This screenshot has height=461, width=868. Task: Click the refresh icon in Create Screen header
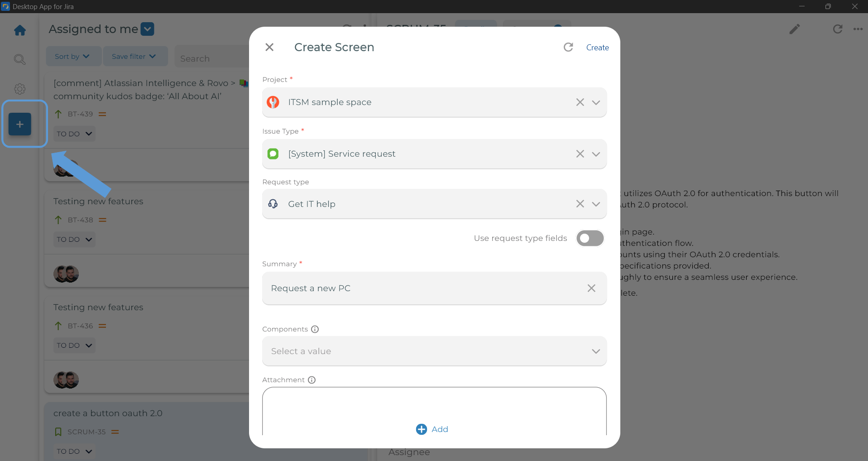[568, 47]
